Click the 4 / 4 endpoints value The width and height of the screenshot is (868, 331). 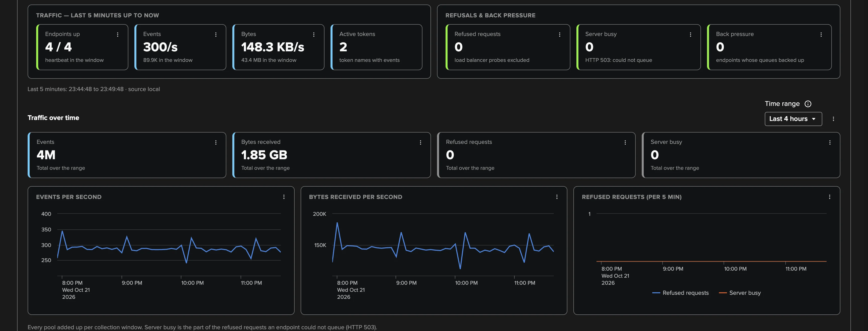point(58,47)
